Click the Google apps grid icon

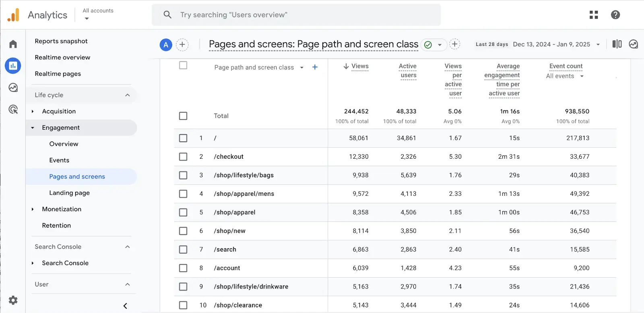click(594, 15)
